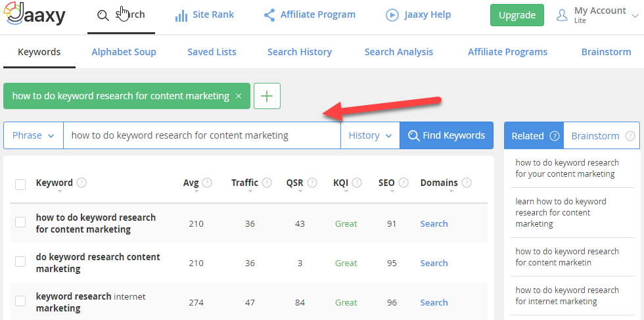
Task: Open Jaaxy Help
Action: [x=428, y=15]
